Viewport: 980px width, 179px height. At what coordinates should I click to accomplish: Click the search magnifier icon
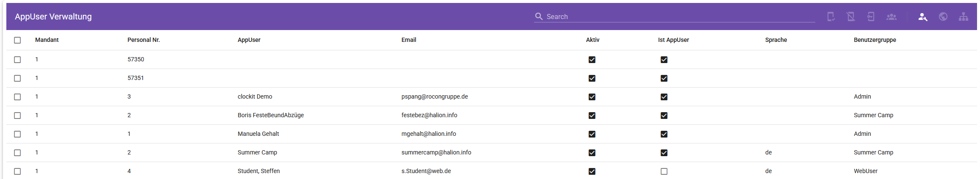pos(539,17)
